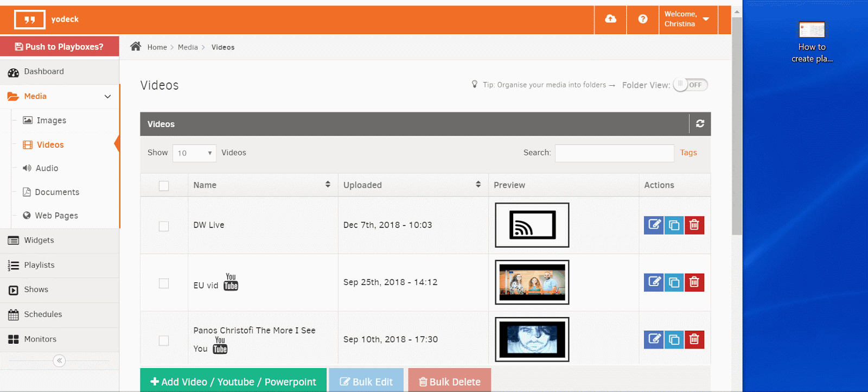Open the Show entries count dropdown

coord(194,153)
